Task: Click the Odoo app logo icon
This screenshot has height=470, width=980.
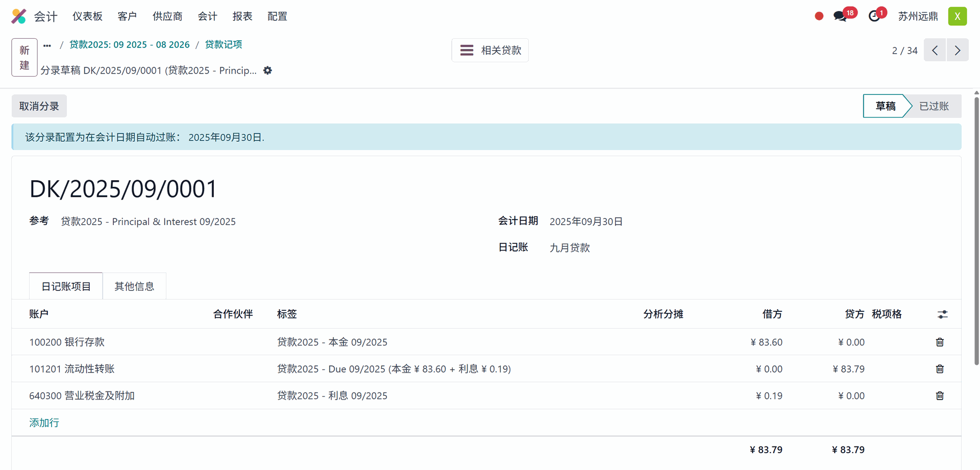Action: pos(19,16)
